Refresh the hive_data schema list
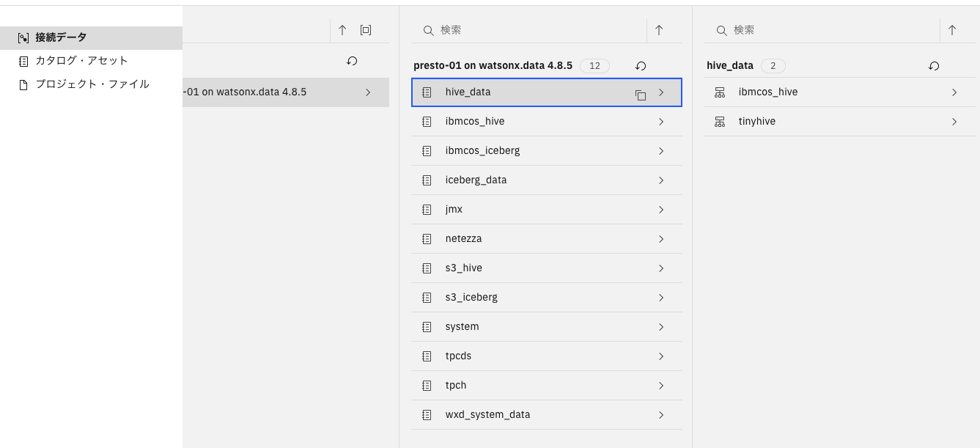 [x=934, y=66]
